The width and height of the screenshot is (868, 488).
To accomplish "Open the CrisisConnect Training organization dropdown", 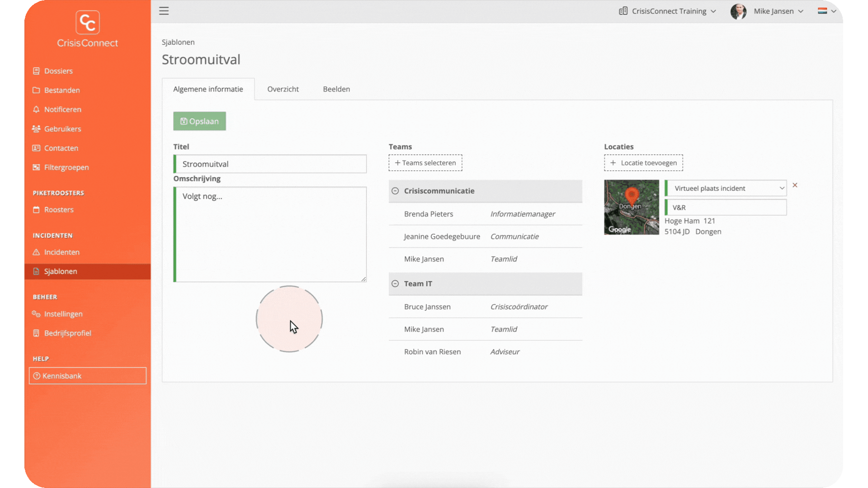I will tap(668, 11).
